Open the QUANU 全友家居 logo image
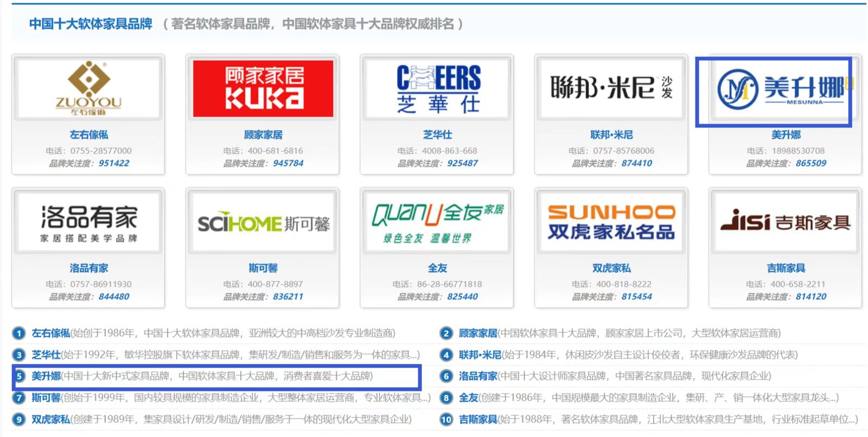Image resolution: width=868 pixels, height=437 pixels. coord(437,222)
